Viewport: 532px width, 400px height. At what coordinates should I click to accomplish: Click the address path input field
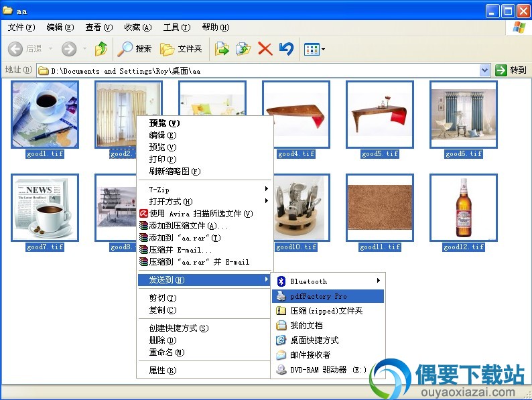coord(263,71)
